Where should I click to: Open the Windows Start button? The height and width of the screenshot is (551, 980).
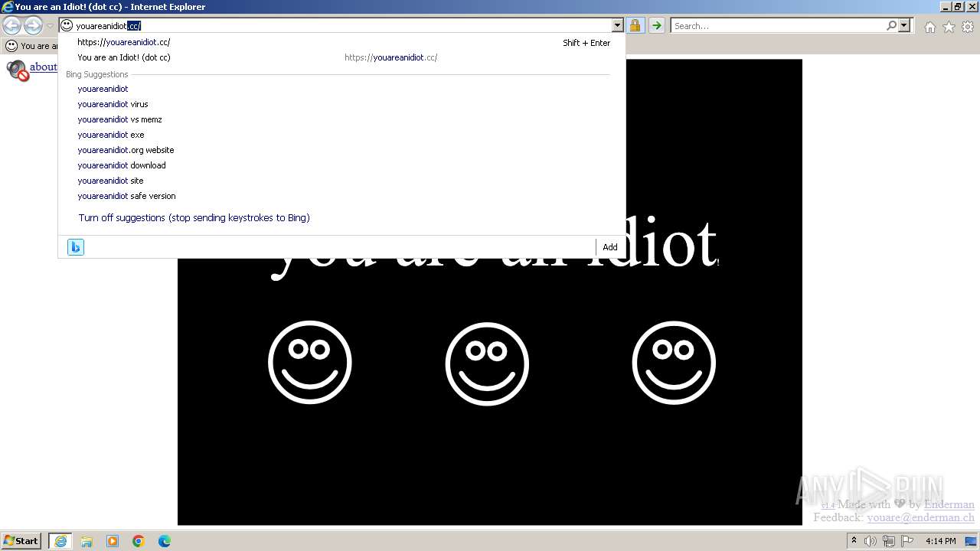click(21, 541)
